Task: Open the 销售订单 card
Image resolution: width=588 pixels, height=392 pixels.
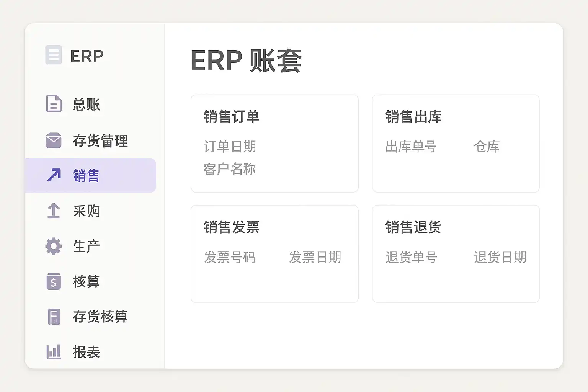Action: pos(274,143)
